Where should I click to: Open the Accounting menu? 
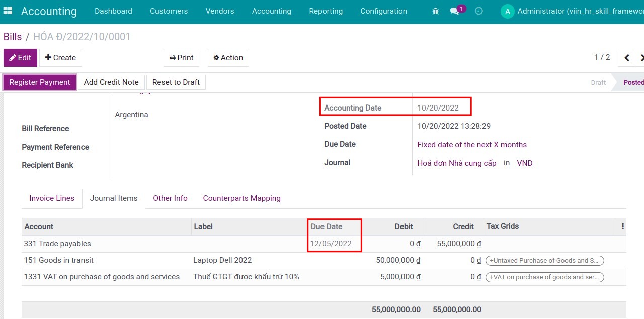pyautogui.click(x=271, y=11)
